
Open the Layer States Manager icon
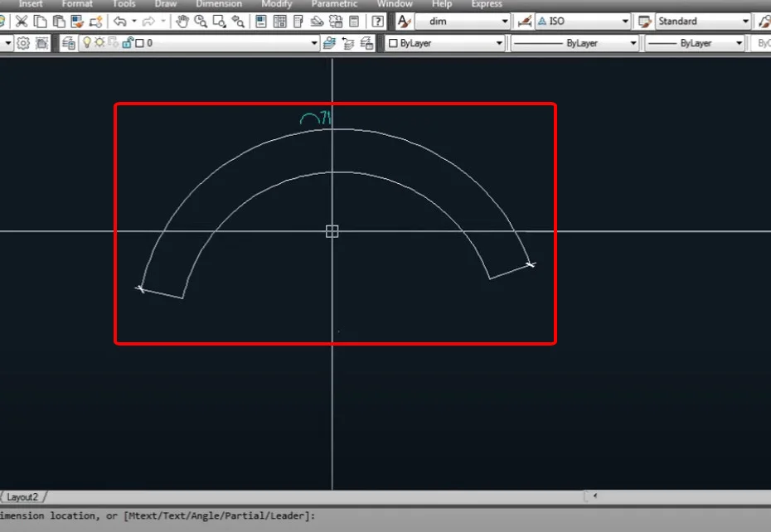(x=366, y=43)
